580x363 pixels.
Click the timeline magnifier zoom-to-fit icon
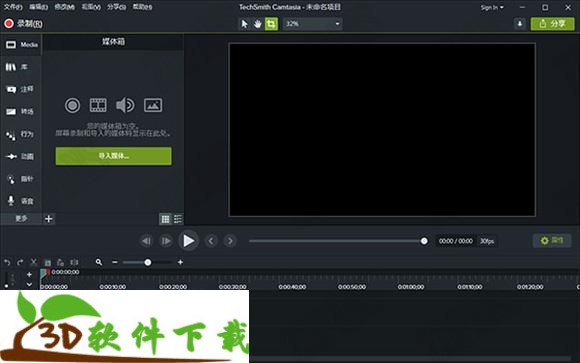pos(99,262)
